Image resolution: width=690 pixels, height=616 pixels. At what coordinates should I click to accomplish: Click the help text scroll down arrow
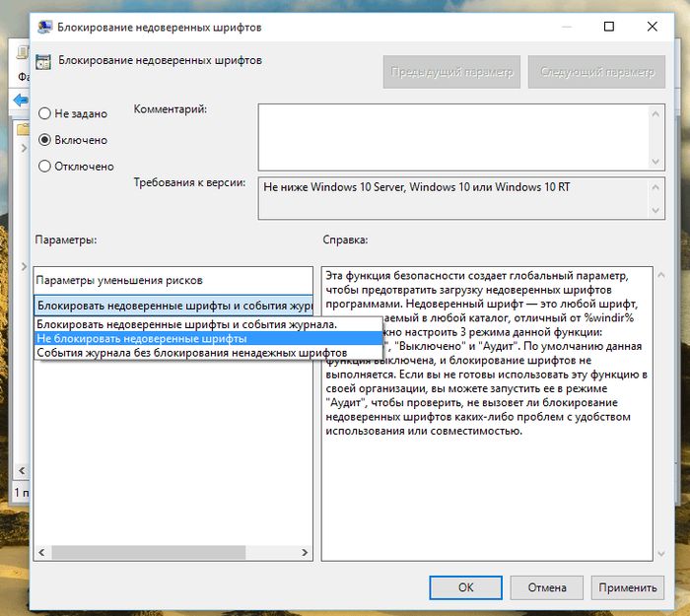(x=661, y=554)
